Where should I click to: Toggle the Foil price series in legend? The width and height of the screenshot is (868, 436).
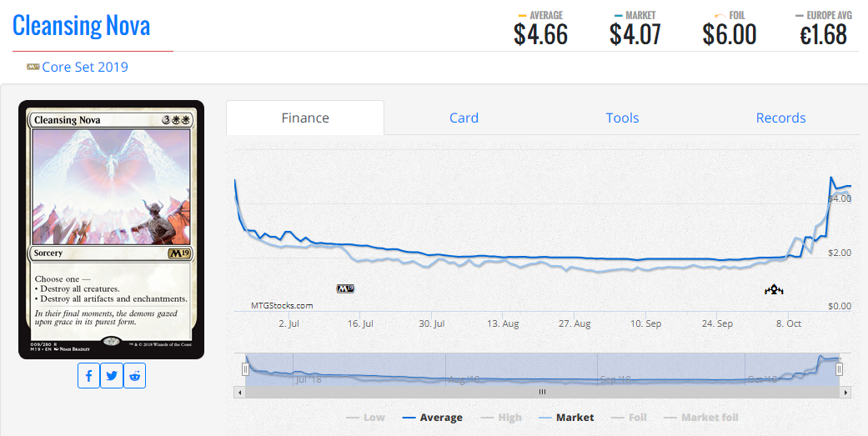coord(630,418)
